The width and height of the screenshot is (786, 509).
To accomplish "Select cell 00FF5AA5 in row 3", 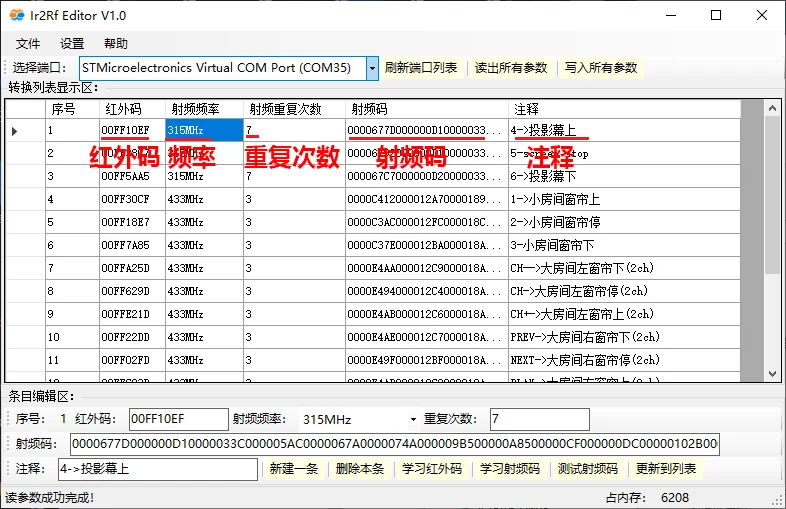I will tap(132, 177).
